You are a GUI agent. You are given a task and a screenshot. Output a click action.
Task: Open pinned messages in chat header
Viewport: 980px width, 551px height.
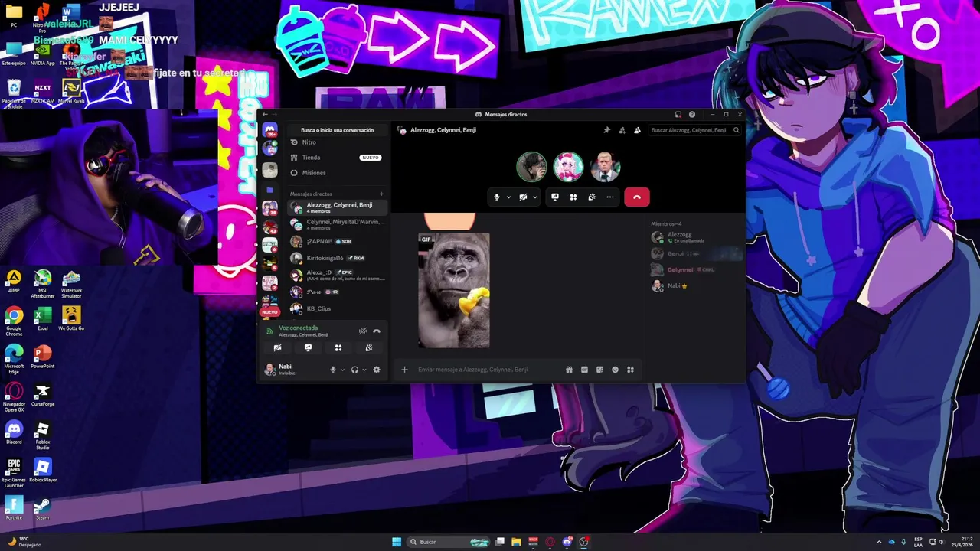click(x=607, y=130)
